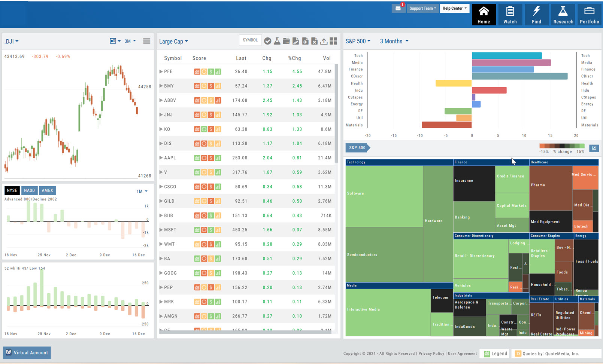Viewport: 603px width, 364px height.
Task: Open the Help Center dropdown
Action: [x=454, y=8]
